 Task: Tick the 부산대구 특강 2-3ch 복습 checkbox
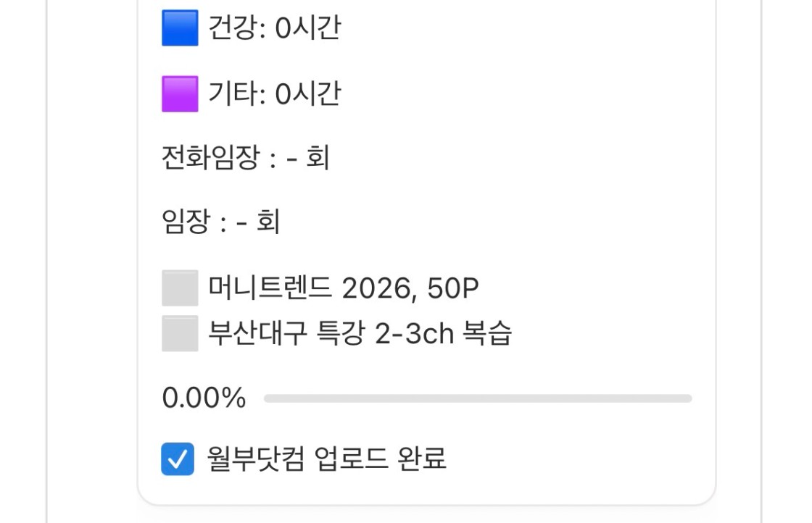point(180,333)
